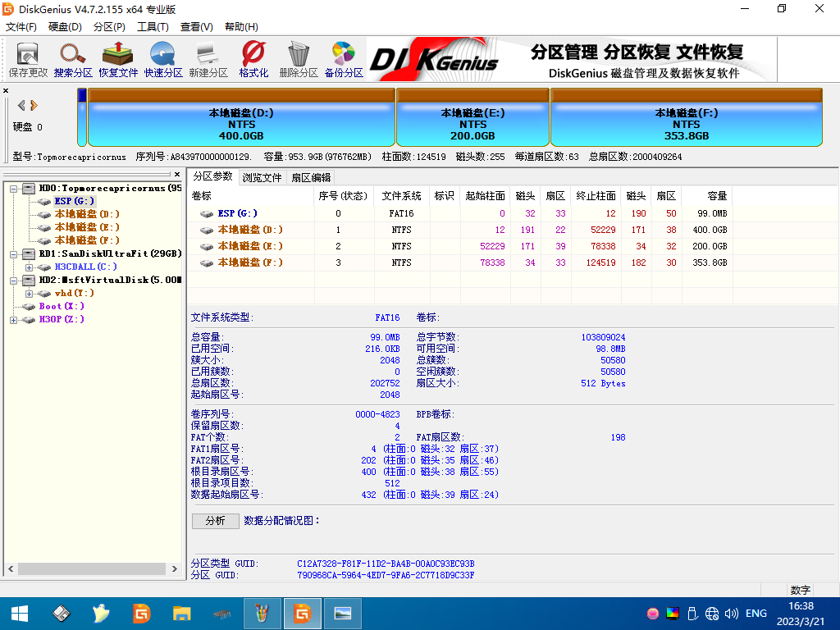Click the 本地磁盘(F:) 353.8GB partition block
This screenshot has width=840, height=630.
tap(687, 118)
